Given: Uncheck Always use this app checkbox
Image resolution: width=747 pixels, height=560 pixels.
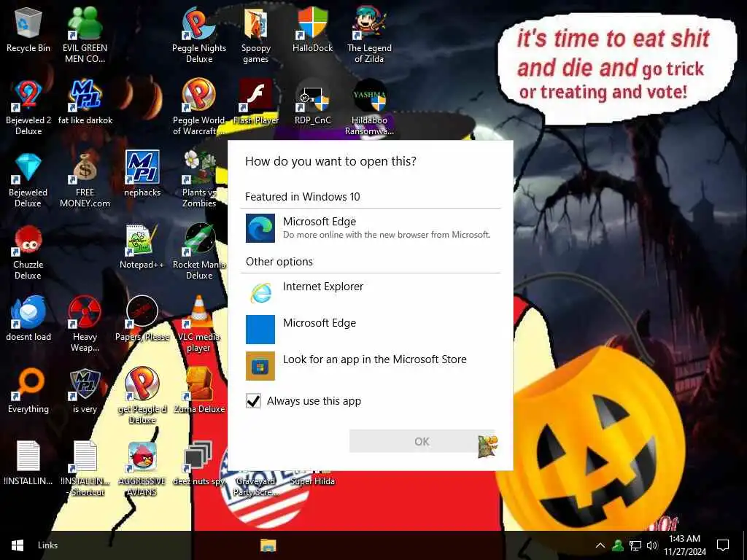Looking at the screenshot, I should 253,401.
